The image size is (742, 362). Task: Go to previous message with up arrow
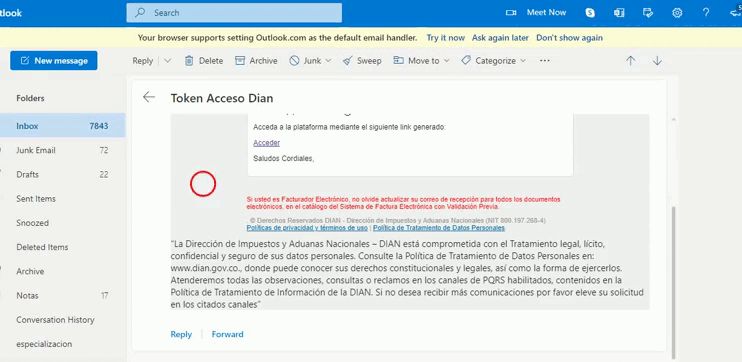(x=630, y=61)
